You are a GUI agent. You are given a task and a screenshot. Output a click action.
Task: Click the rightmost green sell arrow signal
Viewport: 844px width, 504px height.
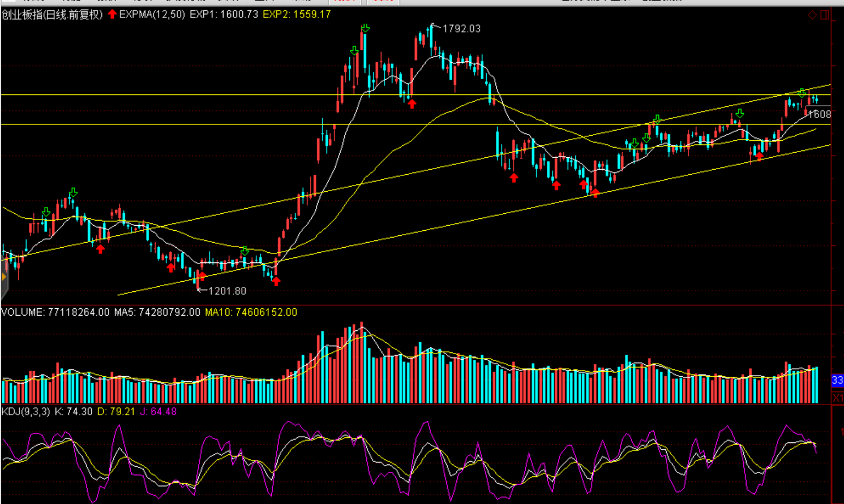tap(802, 93)
